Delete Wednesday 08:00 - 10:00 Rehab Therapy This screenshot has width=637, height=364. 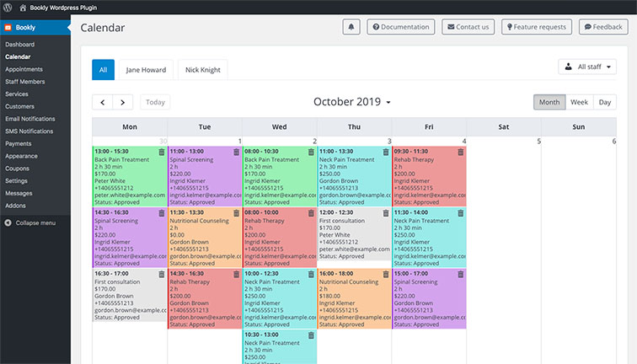point(311,213)
